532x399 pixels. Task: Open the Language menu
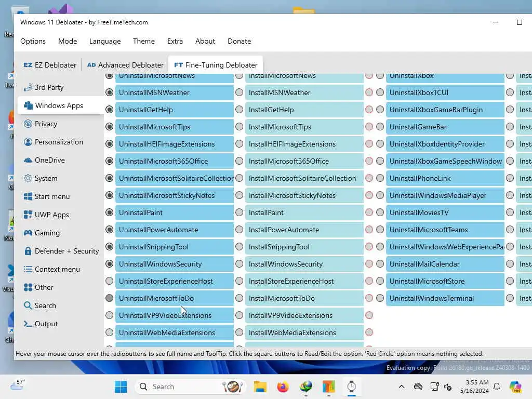pyautogui.click(x=105, y=41)
